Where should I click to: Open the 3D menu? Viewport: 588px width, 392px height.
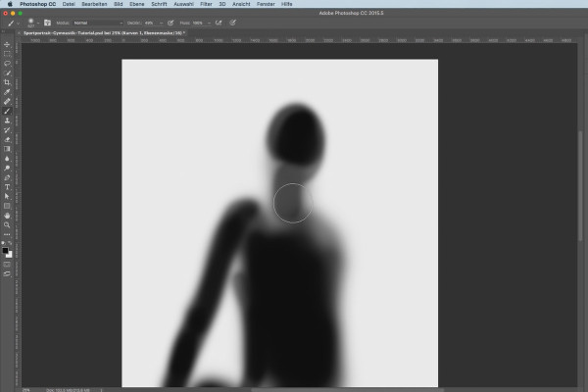(x=222, y=4)
